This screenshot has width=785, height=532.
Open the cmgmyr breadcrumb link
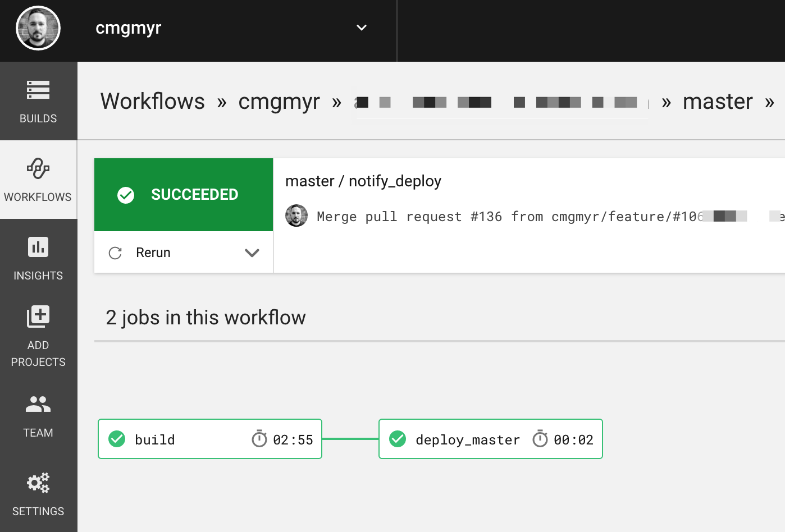pyautogui.click(x=279, y=102)
